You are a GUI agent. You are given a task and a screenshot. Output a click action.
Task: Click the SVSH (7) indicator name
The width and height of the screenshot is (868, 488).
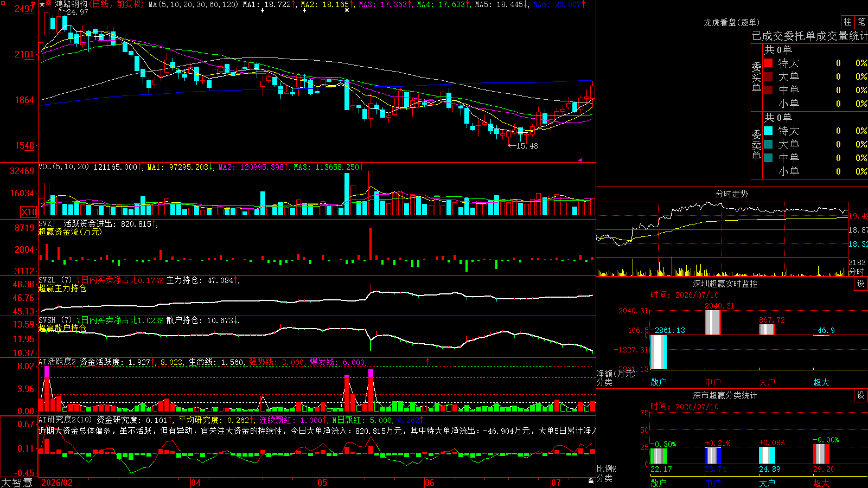pyautogui.click(x=55, y=320)
